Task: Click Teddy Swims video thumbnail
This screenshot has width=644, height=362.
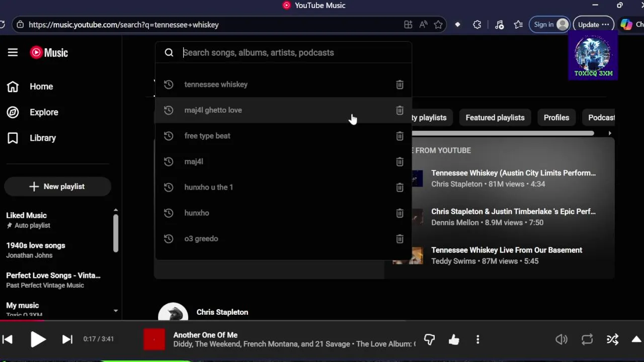Action: coord(408,255)
